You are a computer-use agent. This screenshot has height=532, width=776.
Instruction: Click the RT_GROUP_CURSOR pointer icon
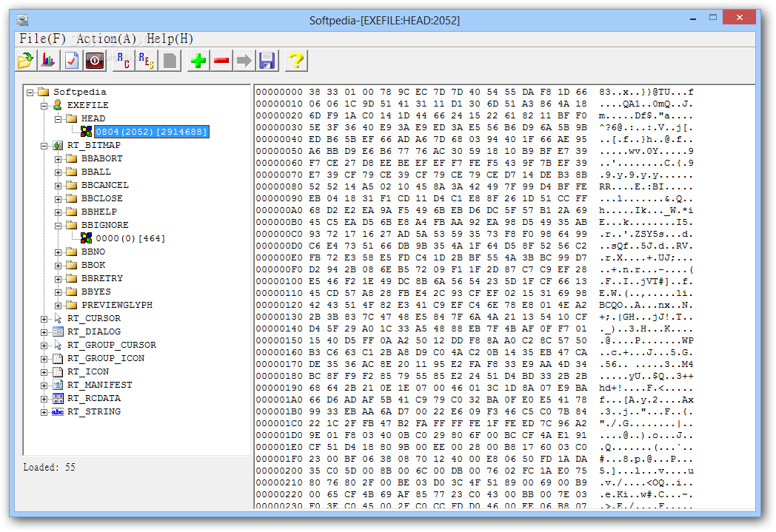coord(58,345)
